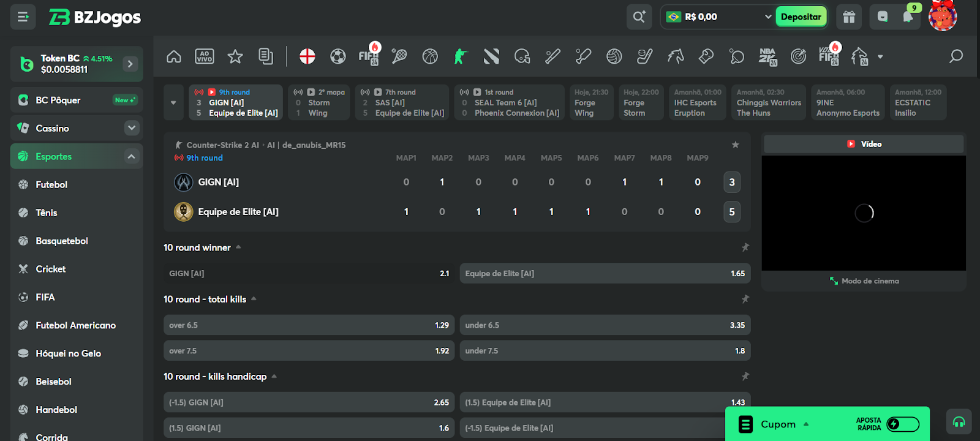Select the table tennis paddle icon
This screenshot has width=980, height=441.
click(x=736, y=56)
